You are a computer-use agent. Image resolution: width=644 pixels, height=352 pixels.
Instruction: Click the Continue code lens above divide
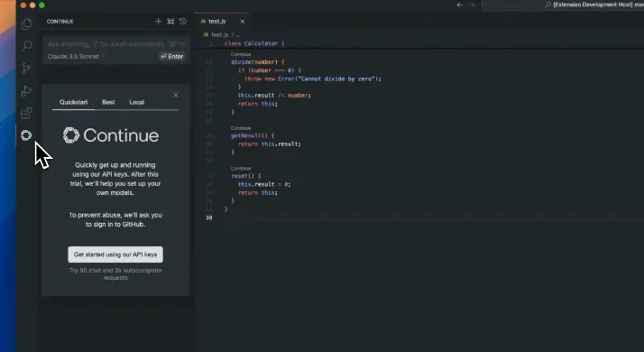tap(241, 54)
